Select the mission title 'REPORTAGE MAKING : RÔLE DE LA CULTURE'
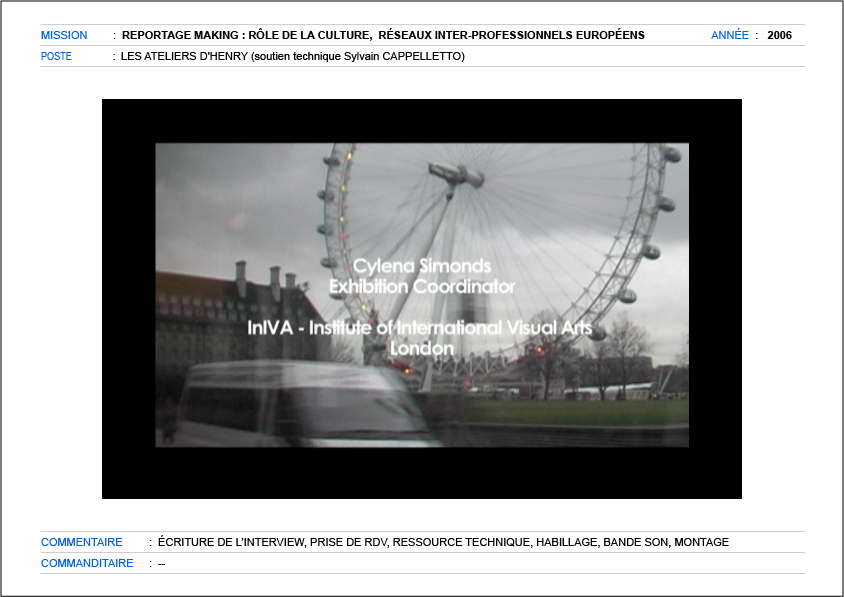The image size is (844, 597). coord(246,35)
